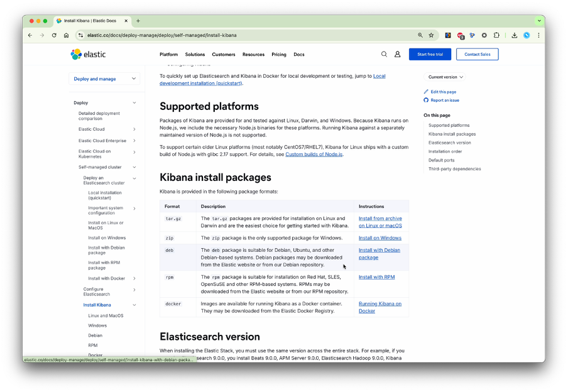View site information icon in address bar

tap(81, 36)
